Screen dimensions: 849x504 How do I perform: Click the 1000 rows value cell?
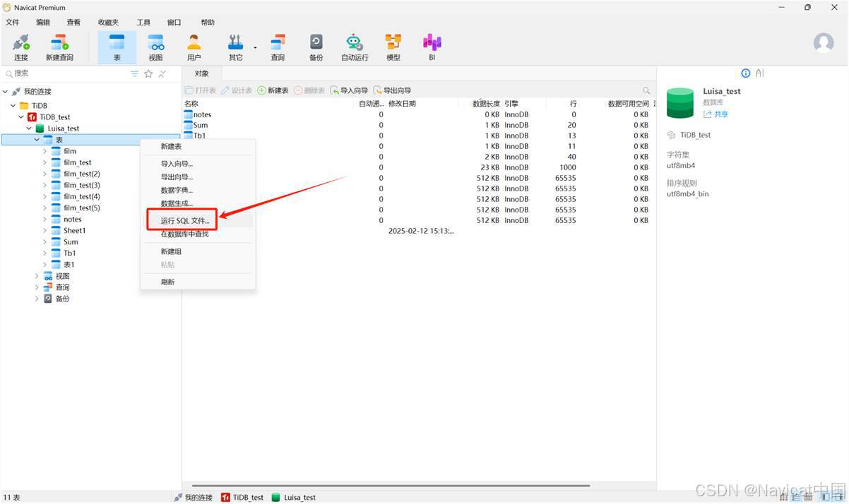pyautogui.click(x=567, y=167)
